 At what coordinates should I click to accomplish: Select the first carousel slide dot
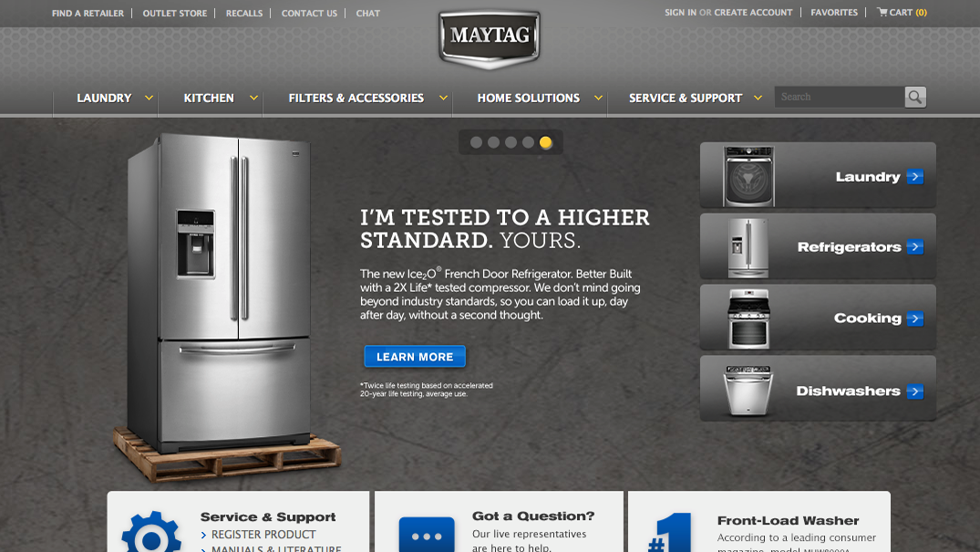click(476, 142)
